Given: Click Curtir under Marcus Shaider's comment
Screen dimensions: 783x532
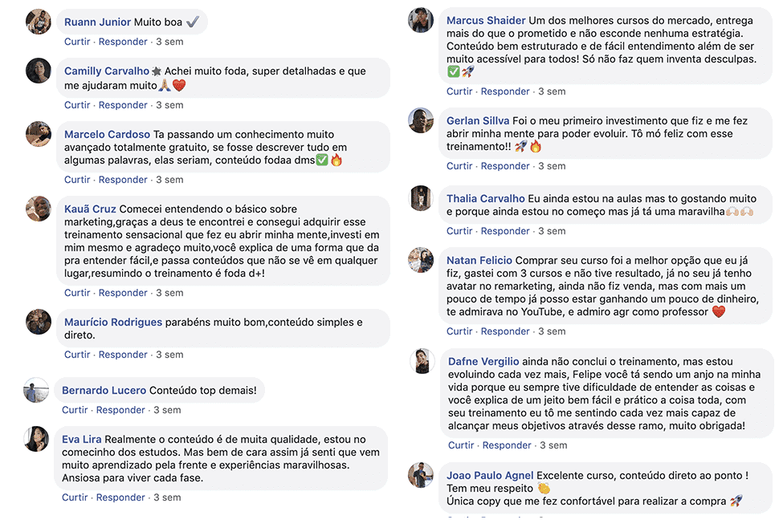Looking at the screenshot, I should tap(459, 91).
